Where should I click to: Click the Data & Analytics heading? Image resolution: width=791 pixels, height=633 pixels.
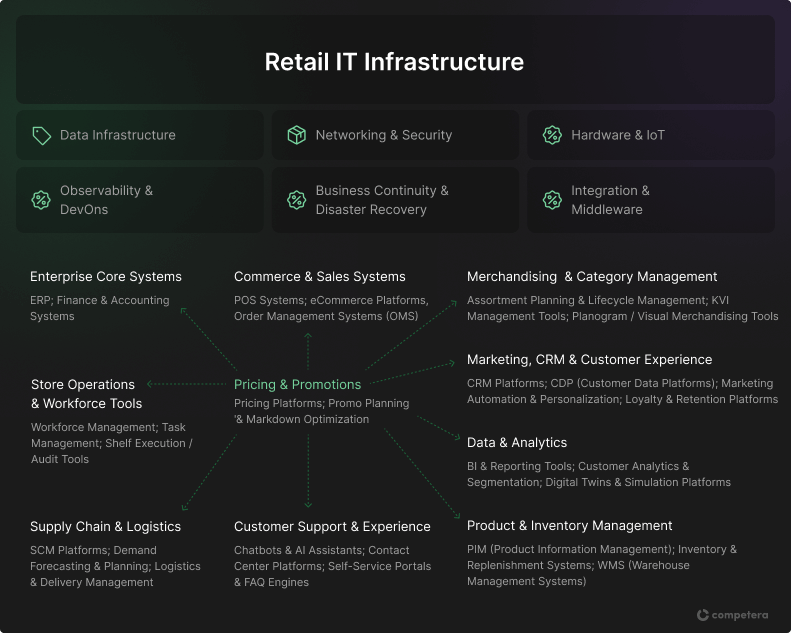click(x=517, y=442)
